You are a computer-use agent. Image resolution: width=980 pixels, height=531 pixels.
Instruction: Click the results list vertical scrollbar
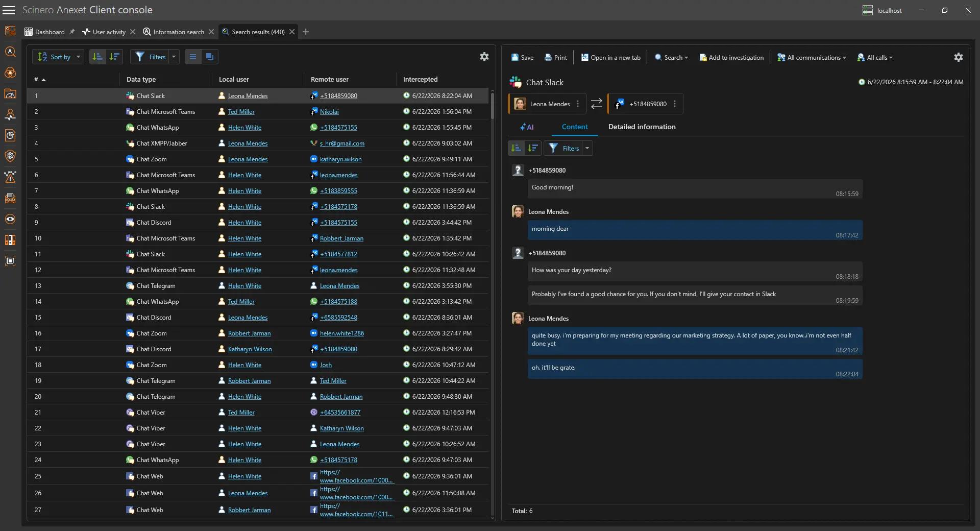(x=493, y=106)
